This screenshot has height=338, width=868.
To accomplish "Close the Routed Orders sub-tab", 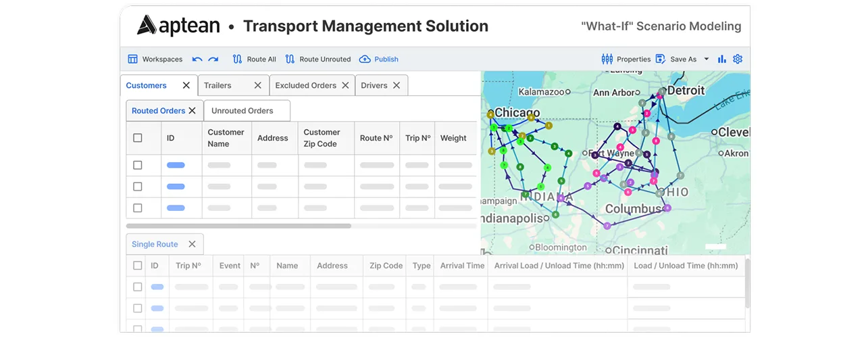I will 192,111.
